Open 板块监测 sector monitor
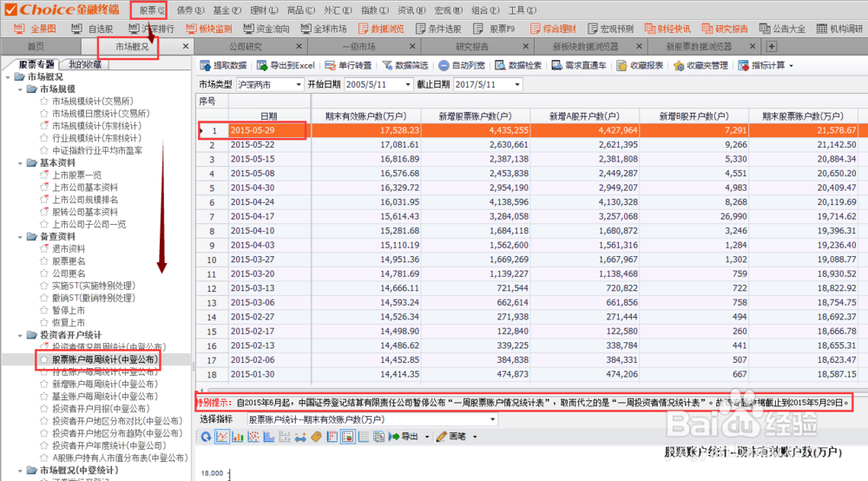The width and height of the screenshot is (868, 481). click(x=208, y=29)
